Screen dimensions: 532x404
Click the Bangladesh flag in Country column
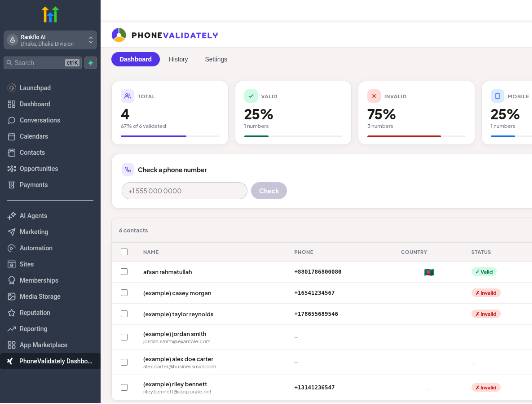click(429, 272)
